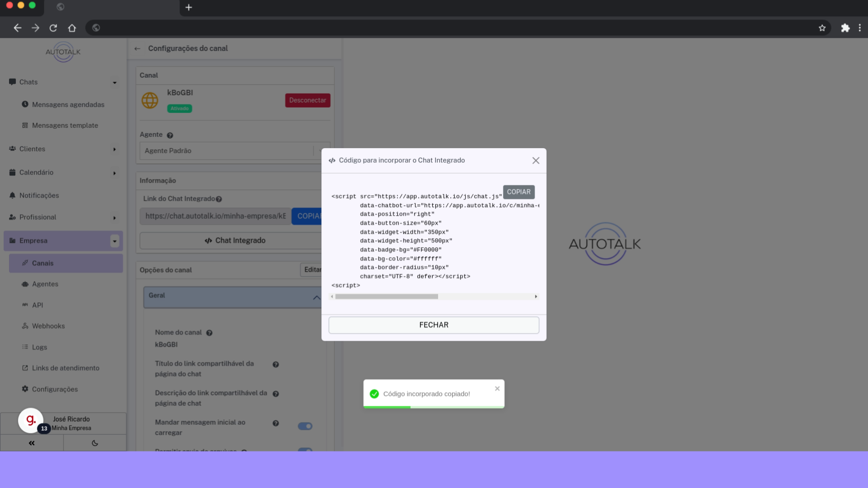Click Editar in Opções do canal

coord(312,270)
